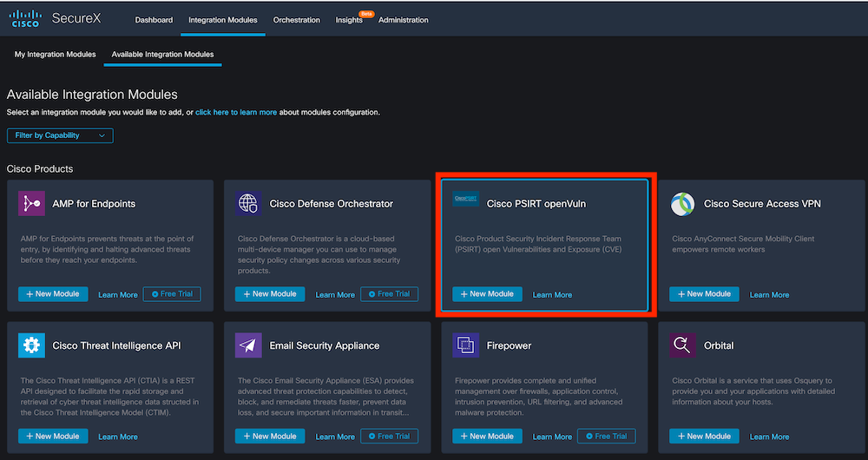Click the Firepower module icon
The width and height of the screenshot is (868, 460).
(465, 345)
